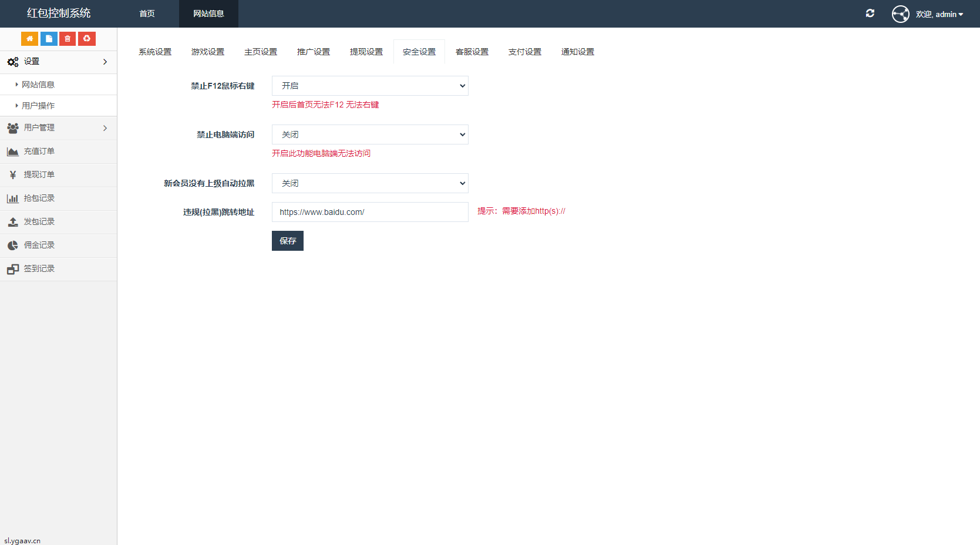Click the red recycle icon in sidebar toolbar

[86, 38]
